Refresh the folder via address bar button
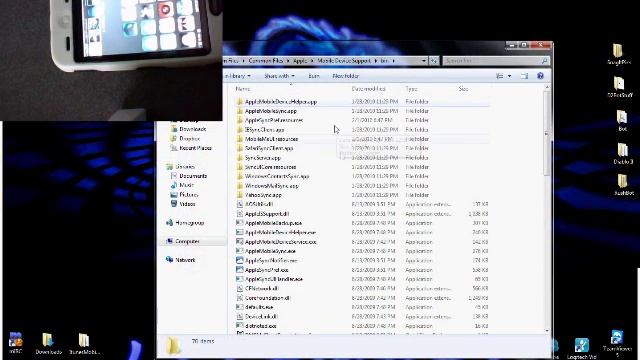This screenshot has width=640, height=360. [x=433, y=61]
